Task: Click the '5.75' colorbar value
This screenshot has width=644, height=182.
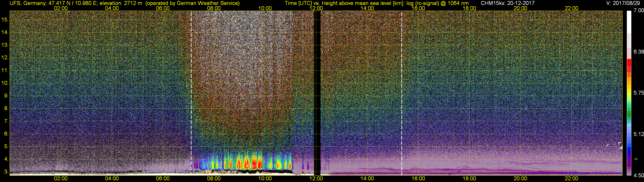Action: (x=639, y=93)
